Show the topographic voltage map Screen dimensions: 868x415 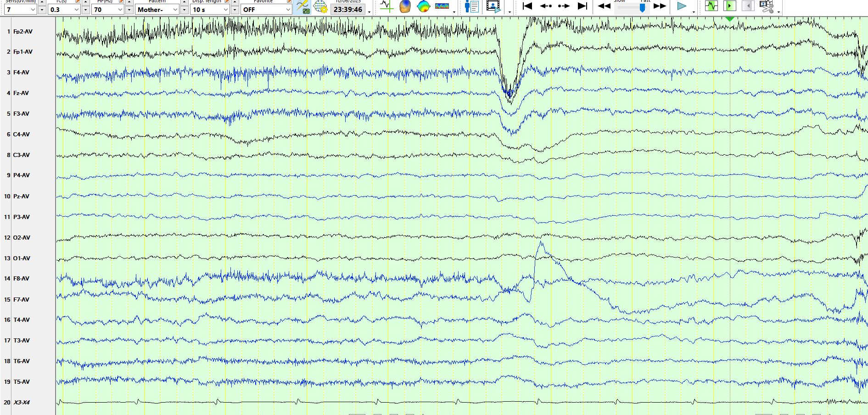click(423, 6)
